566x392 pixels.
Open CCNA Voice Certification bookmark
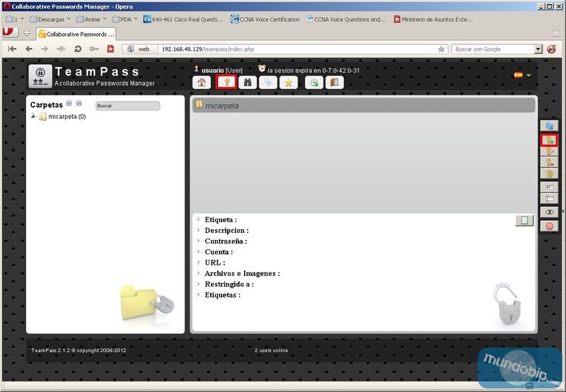tap(265, 19)
